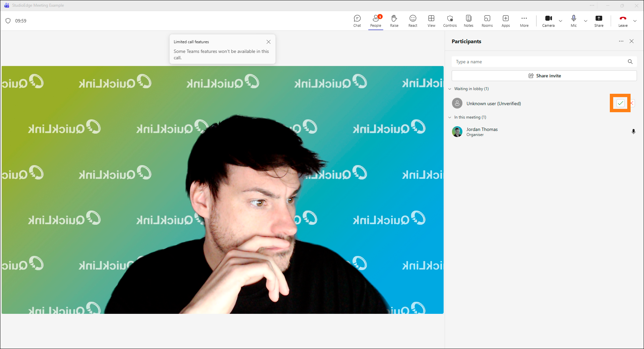Click Jordan Thomas's profile avatar

(x=457, y=132)
